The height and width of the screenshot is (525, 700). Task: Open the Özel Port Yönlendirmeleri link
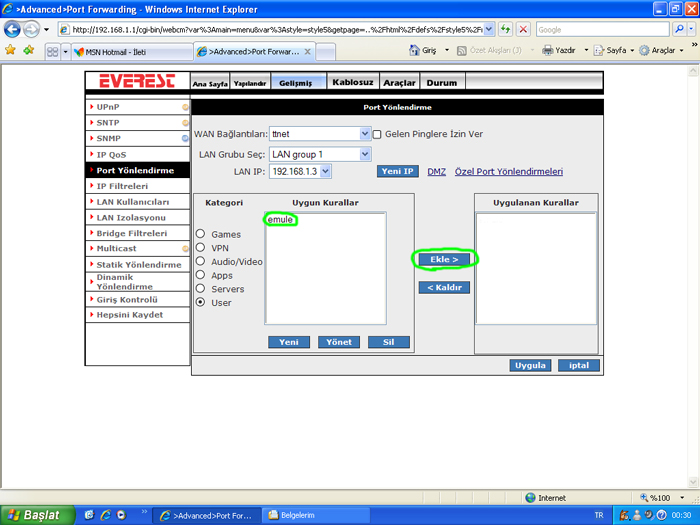tap(508, 171)
